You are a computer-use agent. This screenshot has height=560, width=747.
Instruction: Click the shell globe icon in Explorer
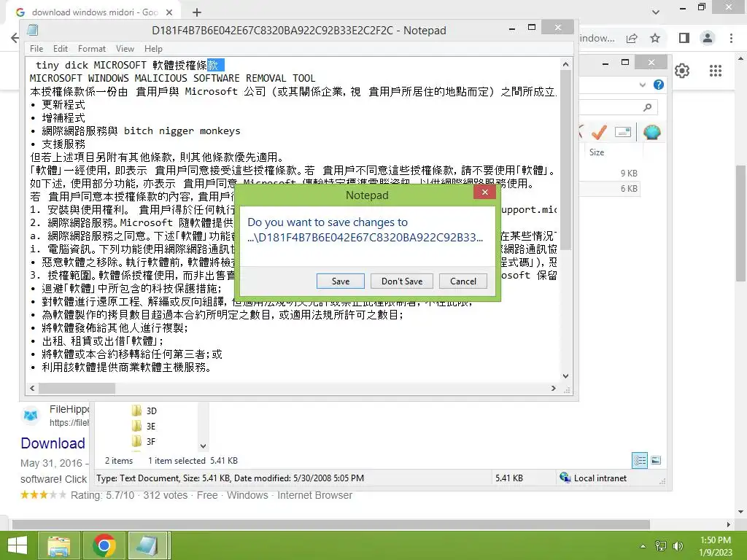click(x=651, y=132)
